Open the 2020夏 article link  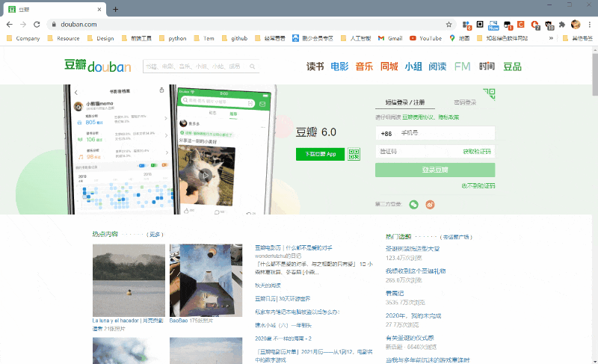[283, 339]
